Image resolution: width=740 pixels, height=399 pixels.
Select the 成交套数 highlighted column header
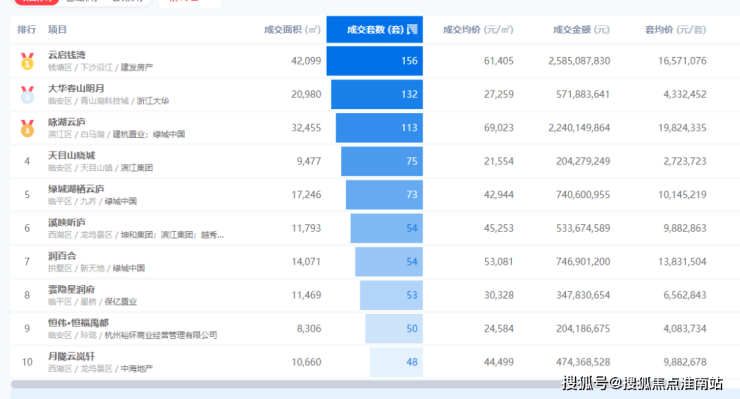click(375, 29)
